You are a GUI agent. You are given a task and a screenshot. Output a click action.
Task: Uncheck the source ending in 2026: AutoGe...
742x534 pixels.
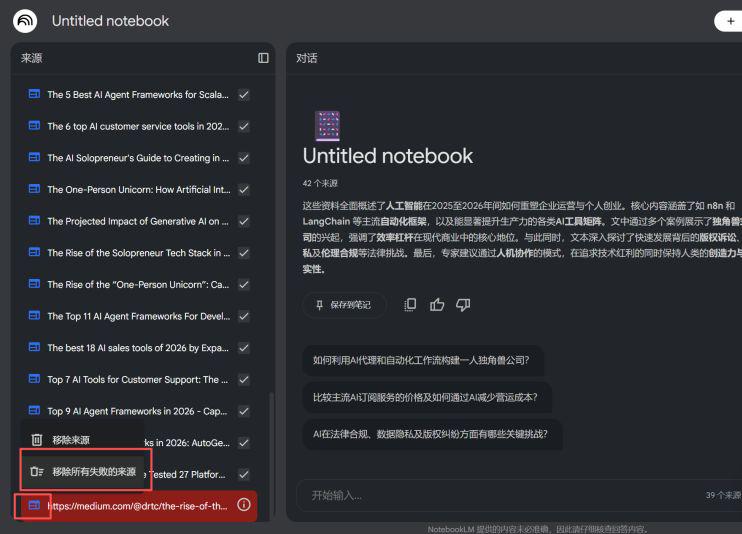click(244, 443)
